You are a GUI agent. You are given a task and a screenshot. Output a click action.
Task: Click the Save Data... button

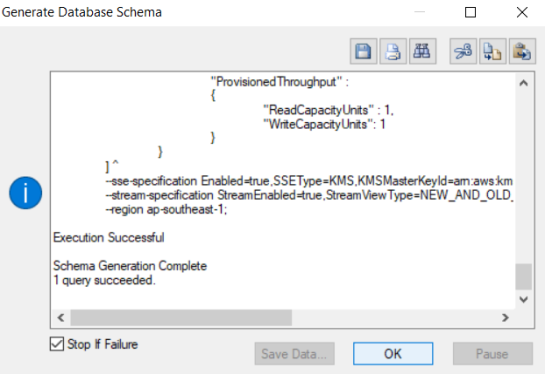pos(294,354)
